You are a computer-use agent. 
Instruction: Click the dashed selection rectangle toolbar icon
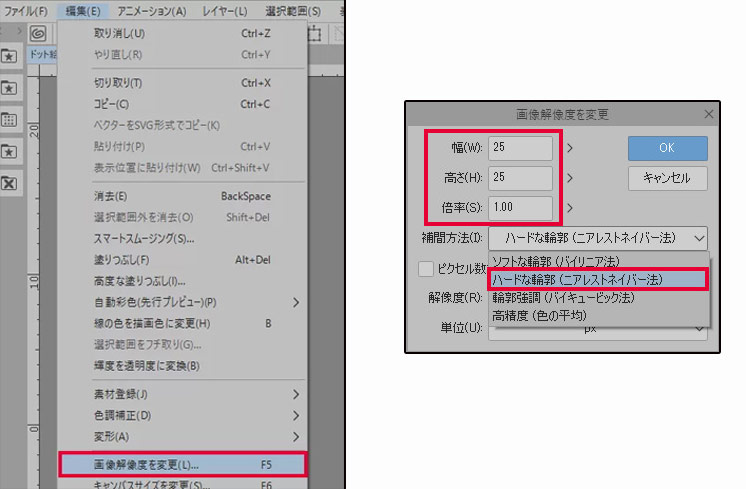click(x=313, y=34)
